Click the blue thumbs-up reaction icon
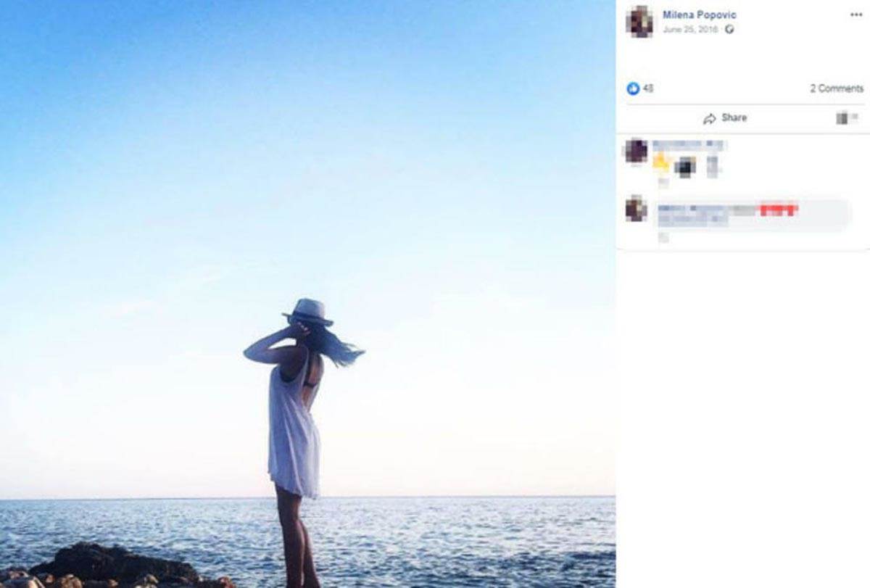 click(633, 88)
